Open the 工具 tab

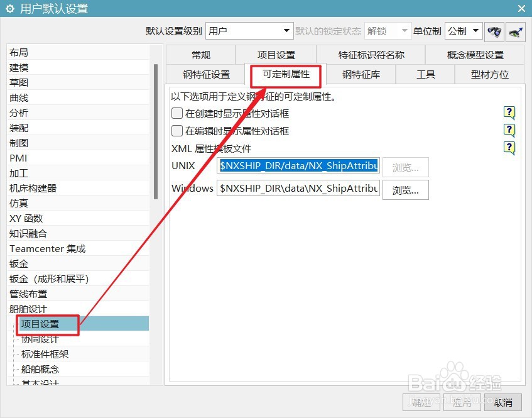426,74
